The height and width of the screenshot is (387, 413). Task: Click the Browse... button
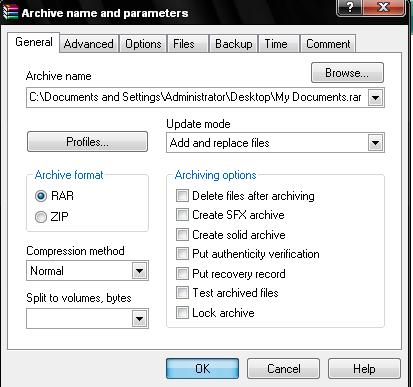pyautogui.click(x=347, y=73)
